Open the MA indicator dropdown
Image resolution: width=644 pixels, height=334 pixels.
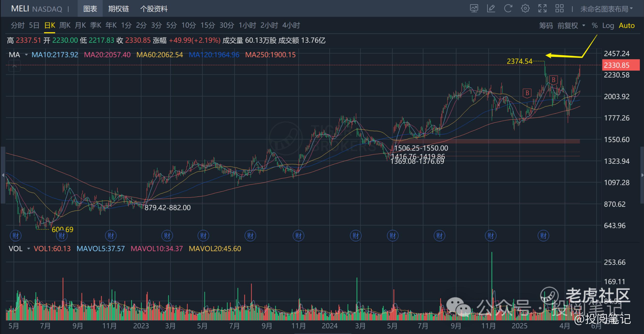tap(26, 55)
